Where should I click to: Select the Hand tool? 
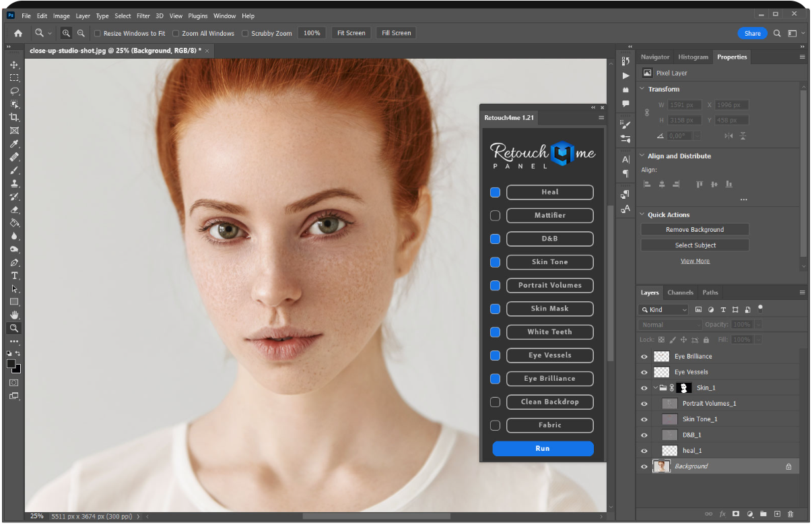[x=14, y=315]
